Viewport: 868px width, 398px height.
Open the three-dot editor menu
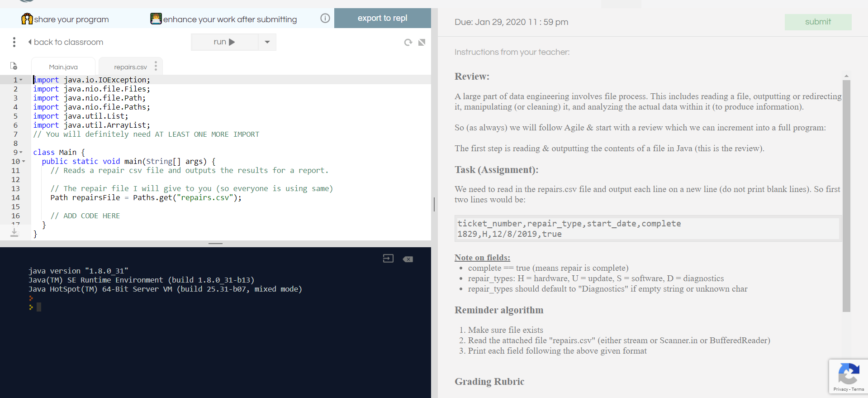[14, 42]
